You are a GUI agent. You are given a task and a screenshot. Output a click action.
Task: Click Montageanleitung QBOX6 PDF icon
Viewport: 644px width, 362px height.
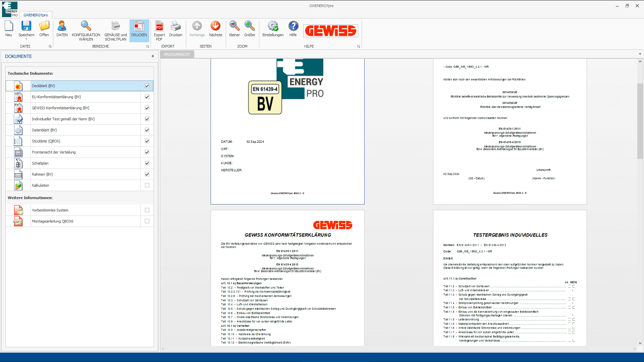pos(18,221)
